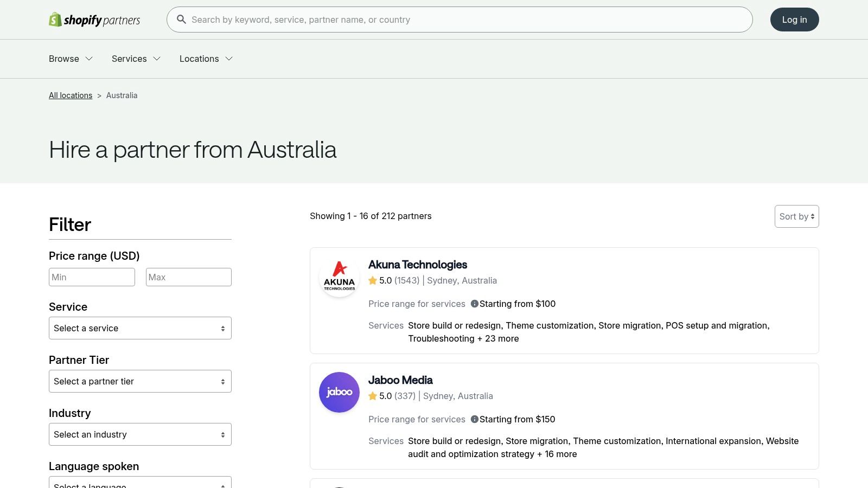
Task: Open the Sort by dropdown
Action: 796,216
